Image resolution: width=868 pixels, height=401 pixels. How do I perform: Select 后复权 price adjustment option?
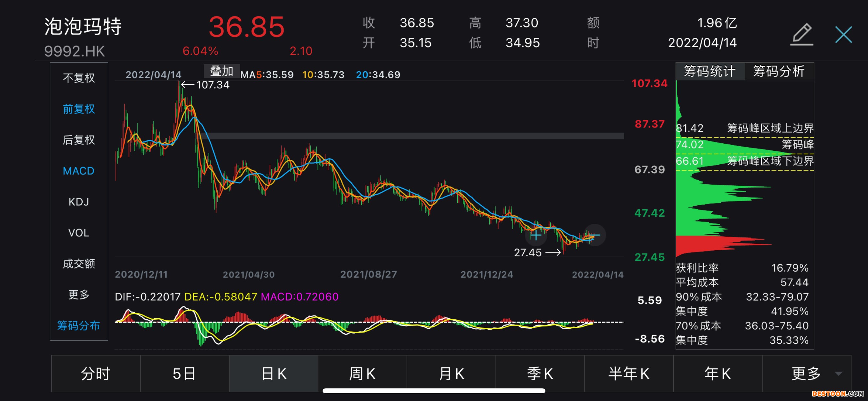[79, 140]
